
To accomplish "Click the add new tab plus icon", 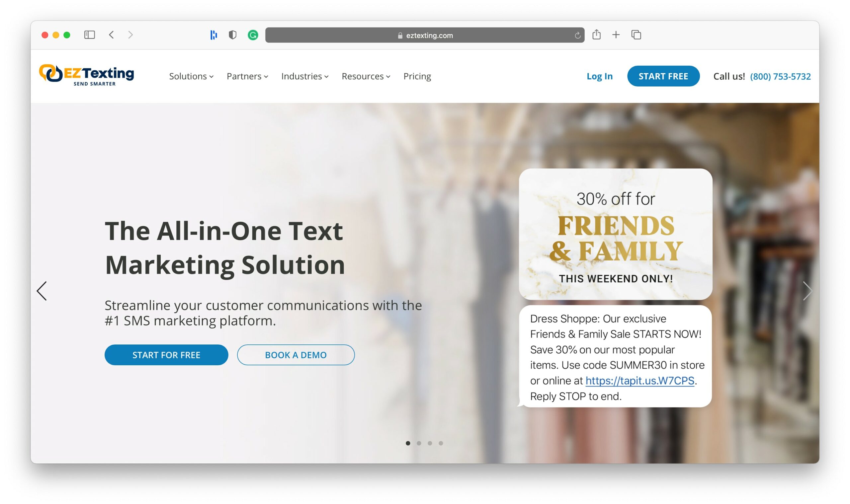I will (617, 35).
